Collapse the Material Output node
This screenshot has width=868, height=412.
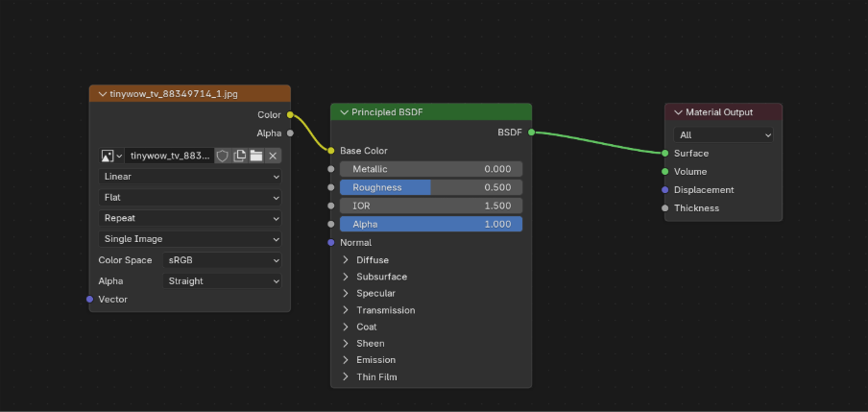pos(678,112)
